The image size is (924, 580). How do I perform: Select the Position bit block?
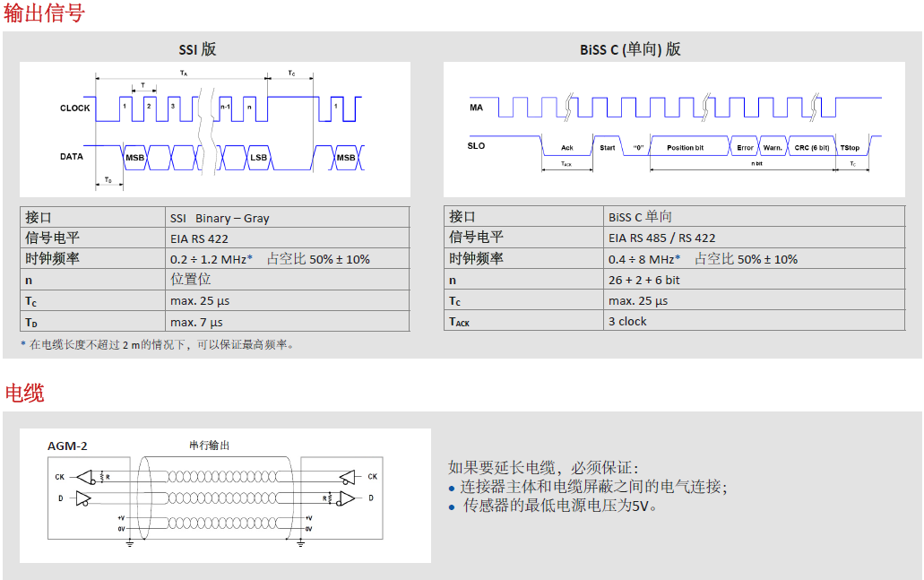685,147
